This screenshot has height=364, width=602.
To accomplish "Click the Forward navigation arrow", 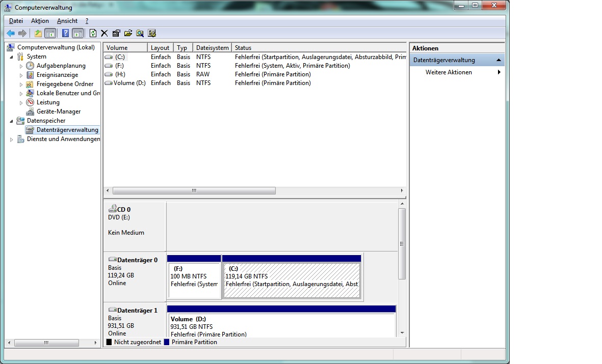I will click(x=23, y=33).
